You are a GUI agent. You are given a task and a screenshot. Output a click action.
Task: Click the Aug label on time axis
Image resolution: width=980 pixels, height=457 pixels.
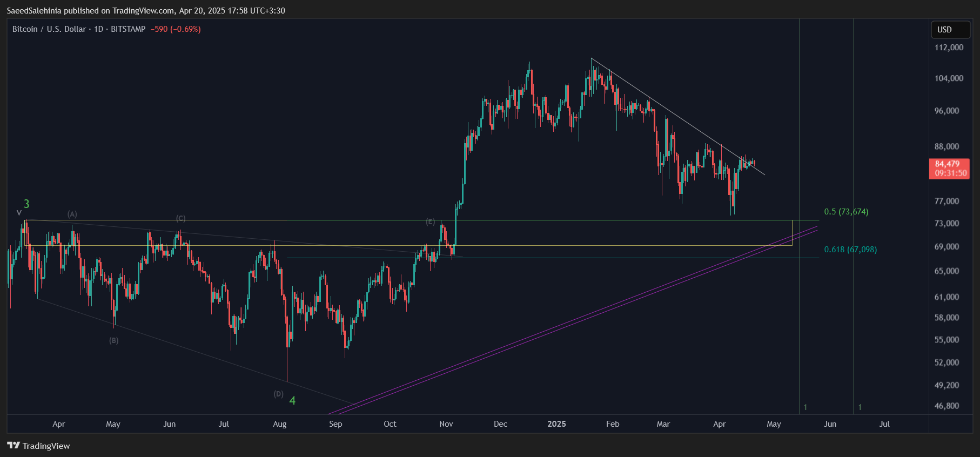(280, 424)
